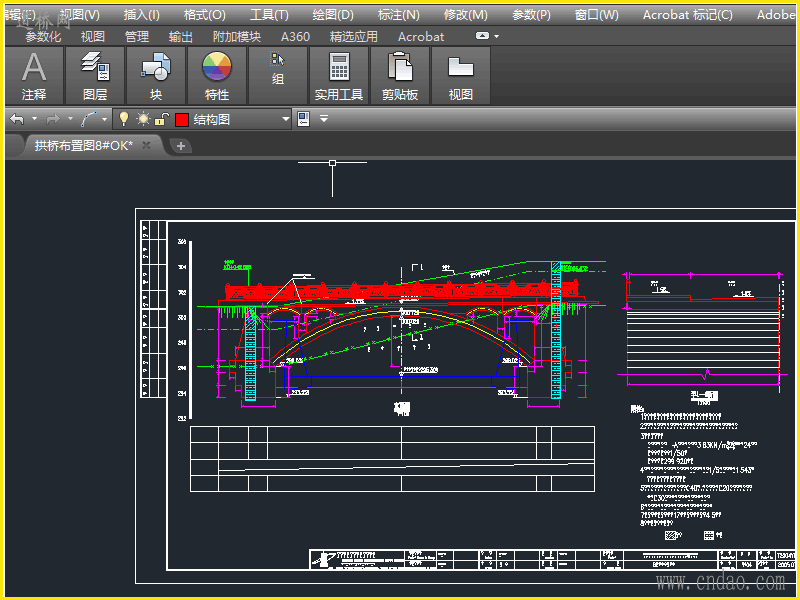Click the 块 (Block) panel icon
This screenshot has width=800, height=600.
pyautogui.click(x=156, y=76)
